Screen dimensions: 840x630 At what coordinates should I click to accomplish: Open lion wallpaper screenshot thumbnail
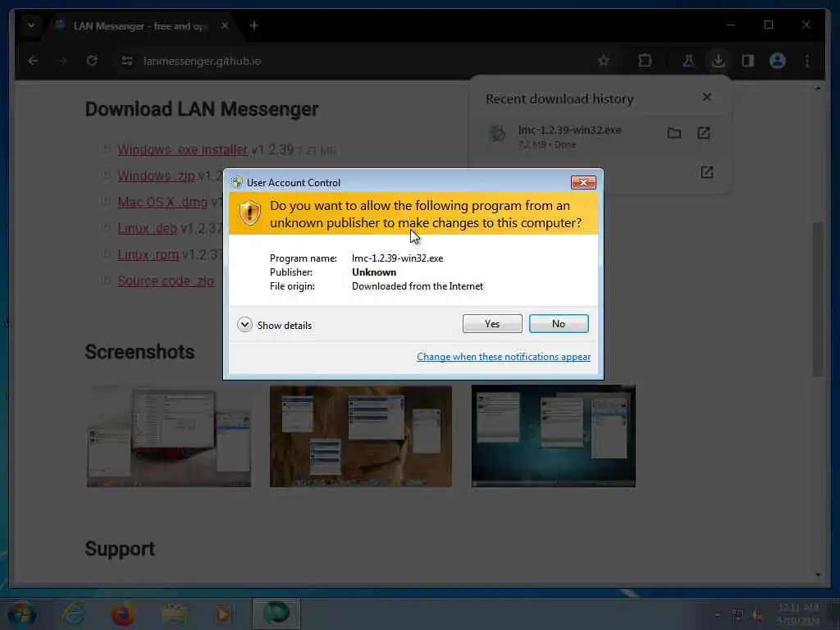(x=361, y=436)
